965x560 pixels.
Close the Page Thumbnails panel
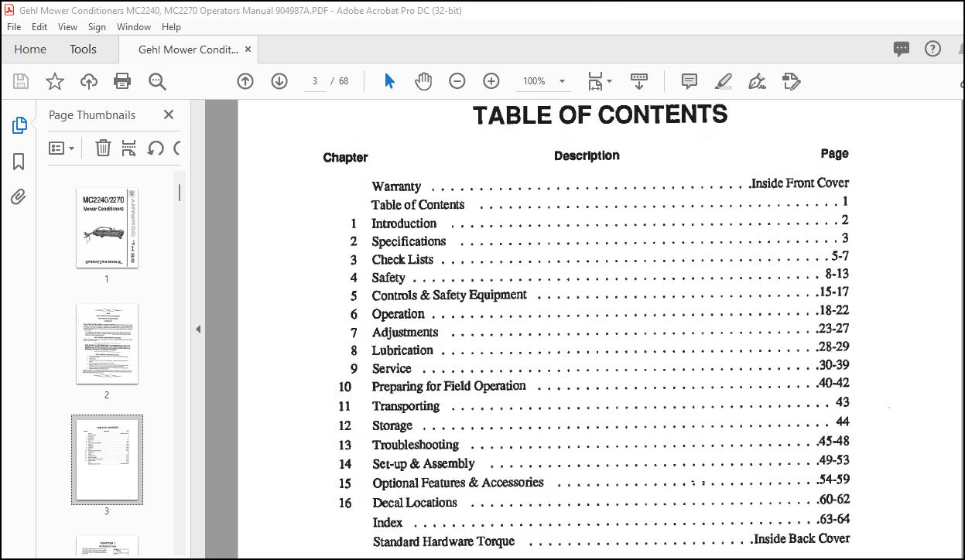click(x=169, y=114)
